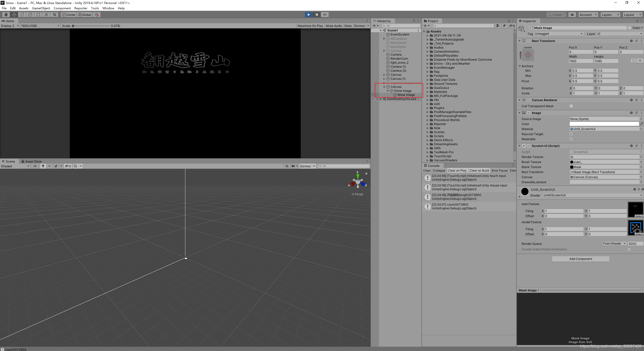Select the Move tool in the toolbar

point(14,15)
